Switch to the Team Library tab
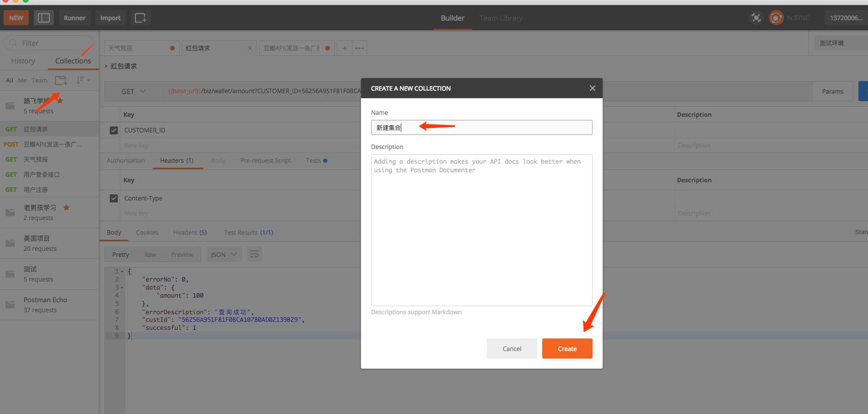Viewport: 868px width, 414px height. tap(501, 18)
